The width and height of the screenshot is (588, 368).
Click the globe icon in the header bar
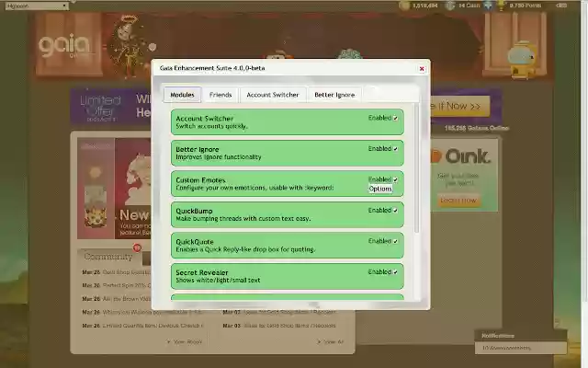coord(488,6)
